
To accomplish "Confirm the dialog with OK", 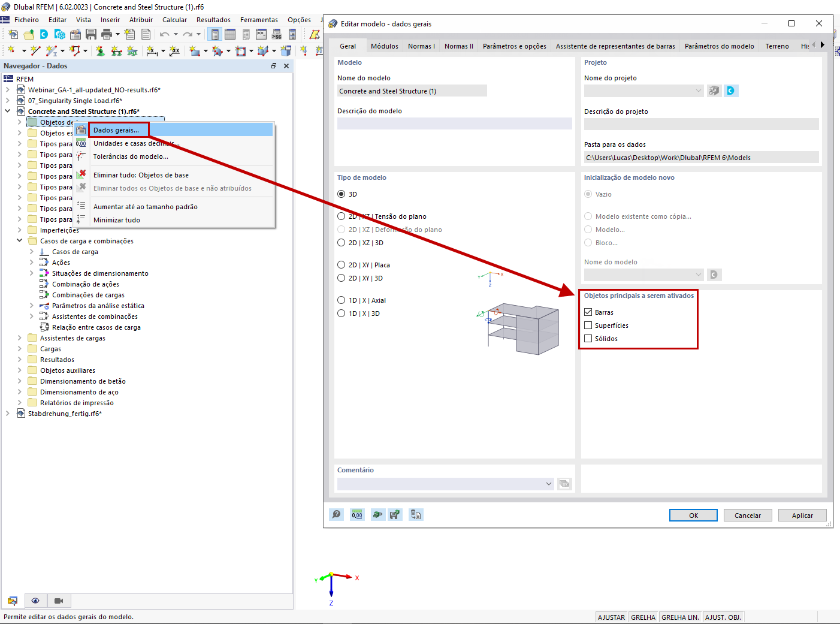I will coord(693,515).
